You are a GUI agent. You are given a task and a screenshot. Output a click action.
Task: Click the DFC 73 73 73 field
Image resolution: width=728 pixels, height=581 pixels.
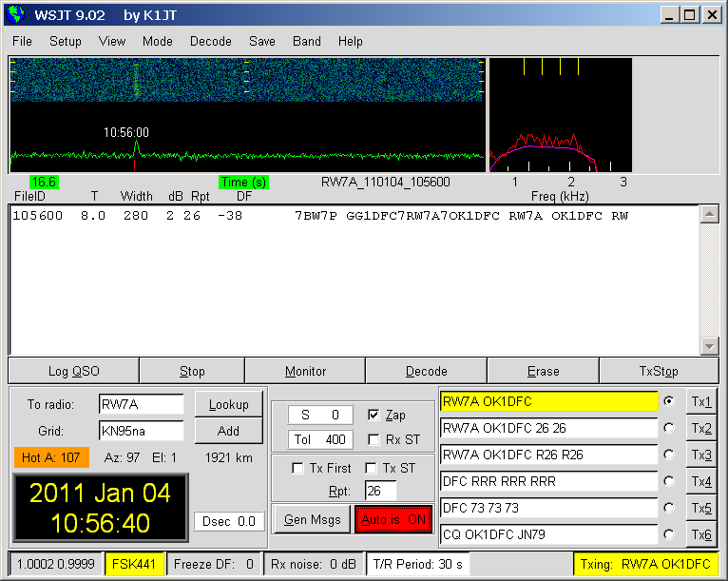point(548,508)
